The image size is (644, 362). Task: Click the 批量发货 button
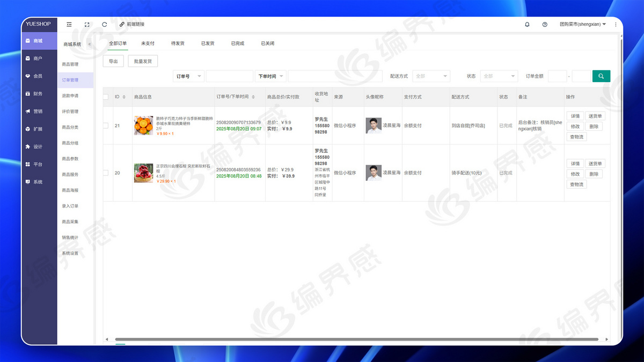pyautogui.click(x=143, y=61)
